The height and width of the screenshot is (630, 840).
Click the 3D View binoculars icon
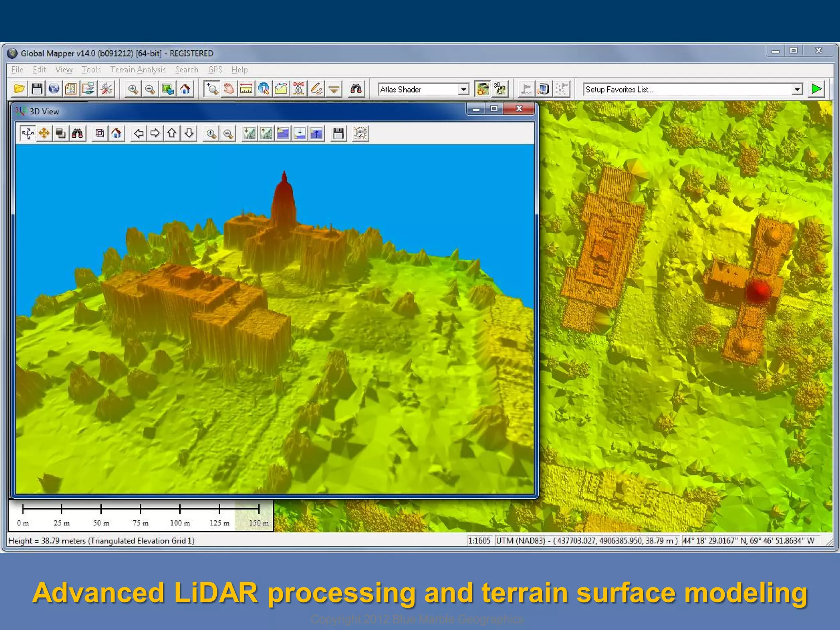tap(78, 133)
